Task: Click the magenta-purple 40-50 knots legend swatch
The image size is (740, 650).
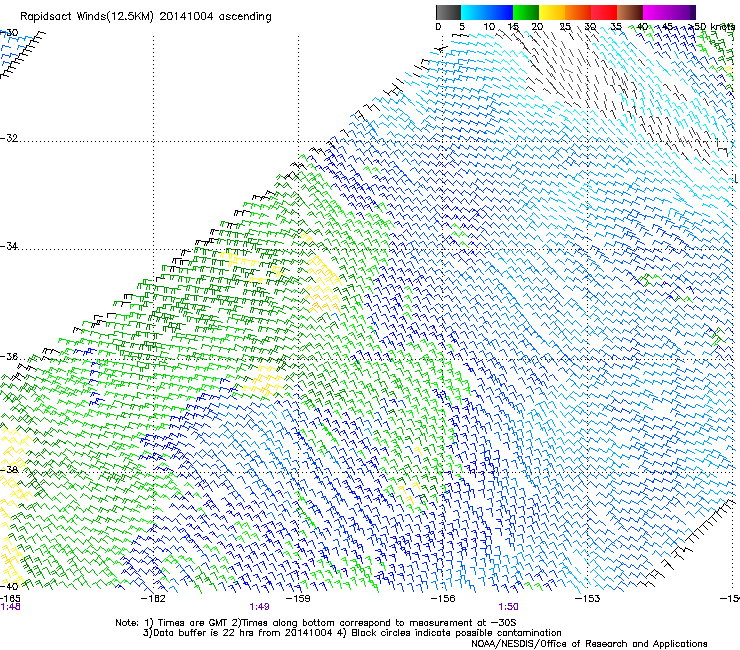Action: (x=669, y=12)
